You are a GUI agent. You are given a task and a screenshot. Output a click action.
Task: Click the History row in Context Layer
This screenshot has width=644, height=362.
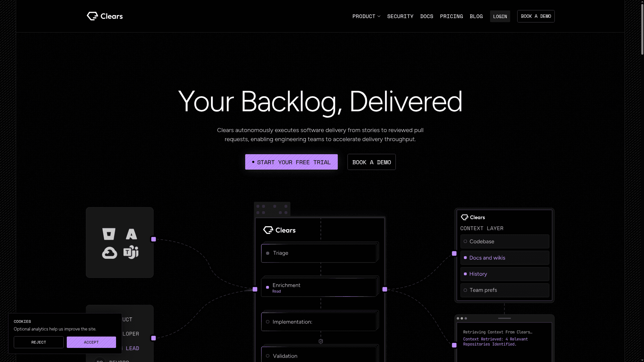[505, 274]
